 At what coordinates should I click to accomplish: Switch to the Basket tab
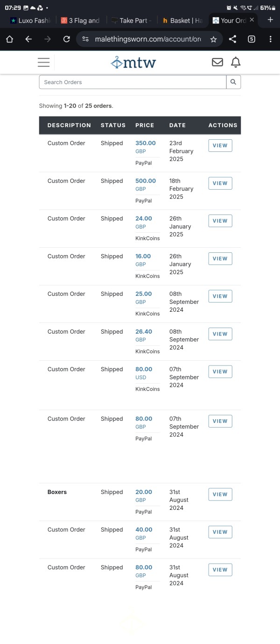point(182,21)
